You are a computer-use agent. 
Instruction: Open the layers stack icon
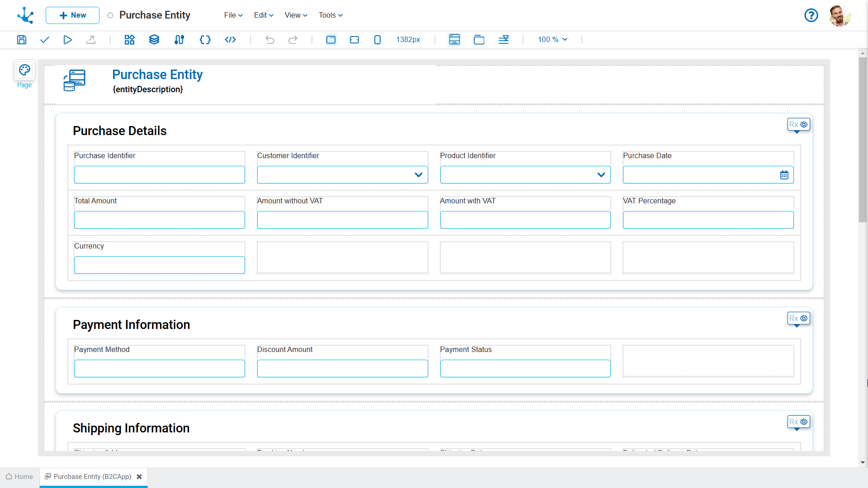point(154,40)
